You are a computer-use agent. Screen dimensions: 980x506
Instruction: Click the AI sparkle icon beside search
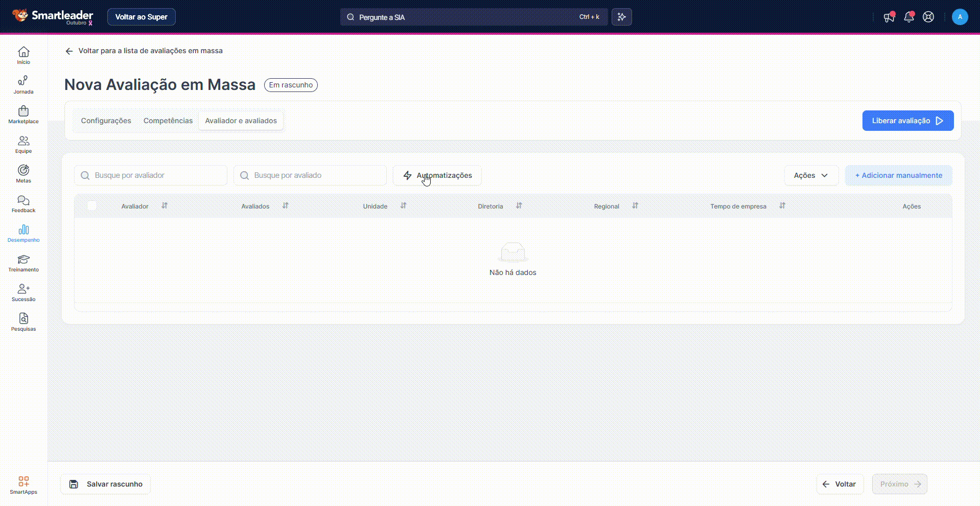(x=621, y=17)
